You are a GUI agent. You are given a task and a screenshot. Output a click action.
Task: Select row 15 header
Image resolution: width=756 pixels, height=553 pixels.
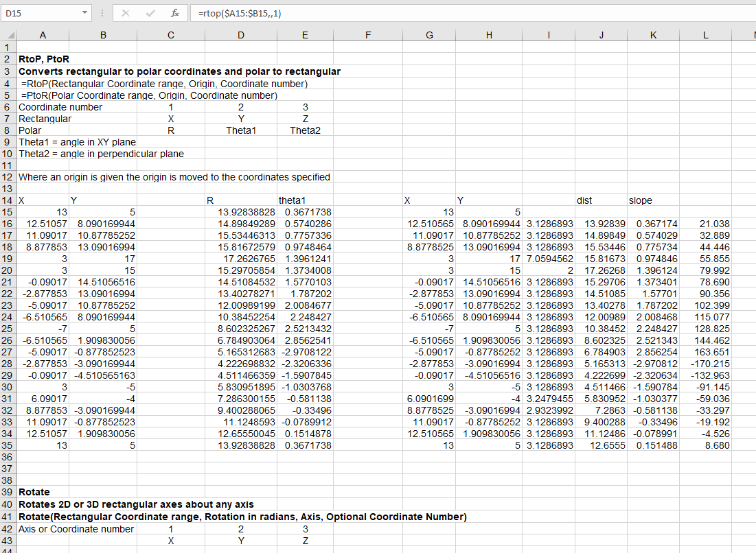[8, 212]
